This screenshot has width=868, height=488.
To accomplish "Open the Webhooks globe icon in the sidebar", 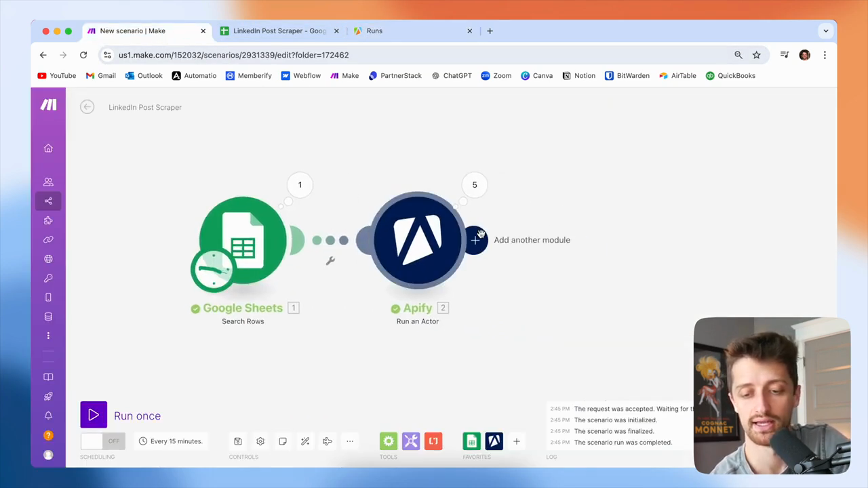I will (48, 259).
